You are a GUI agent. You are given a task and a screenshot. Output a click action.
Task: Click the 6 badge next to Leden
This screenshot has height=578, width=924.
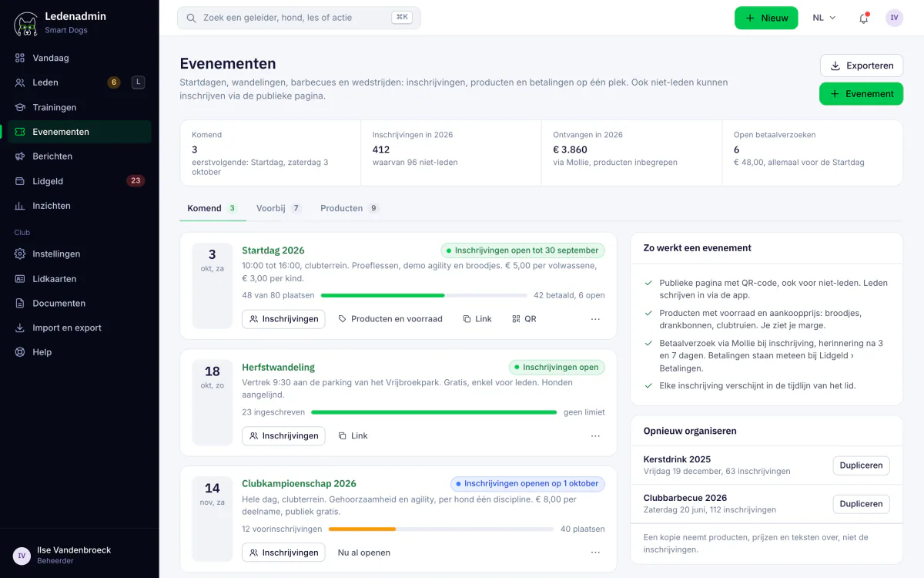tap(114, 82)
